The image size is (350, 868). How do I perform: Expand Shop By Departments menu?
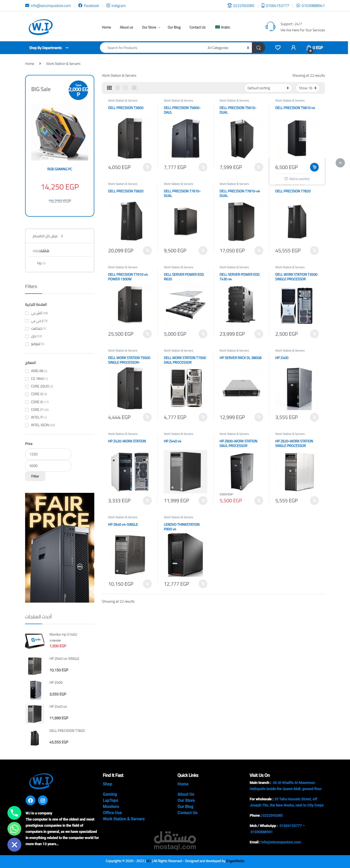[49, 48]
